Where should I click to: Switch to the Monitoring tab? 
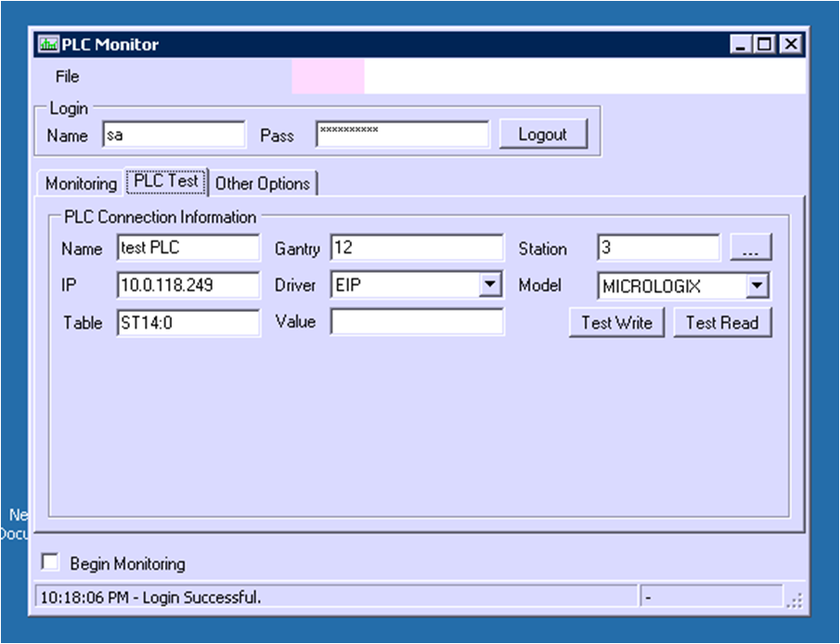click(x=81, y=184)
